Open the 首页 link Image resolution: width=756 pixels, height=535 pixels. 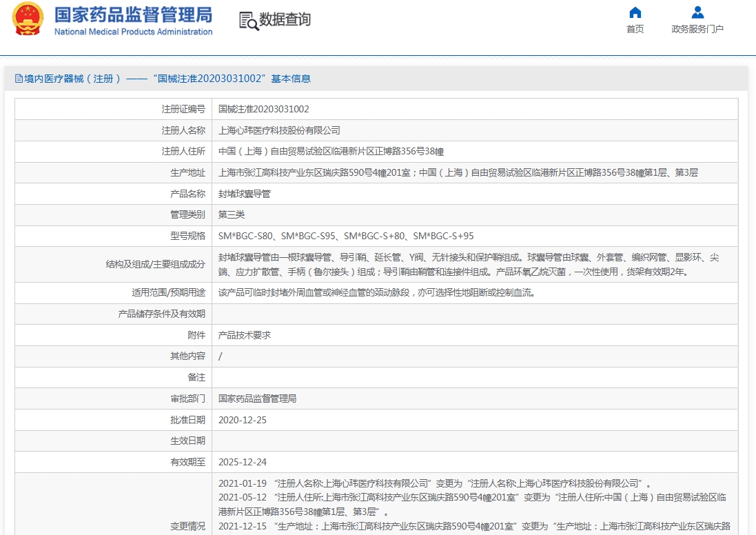click(x=635, y=29)
